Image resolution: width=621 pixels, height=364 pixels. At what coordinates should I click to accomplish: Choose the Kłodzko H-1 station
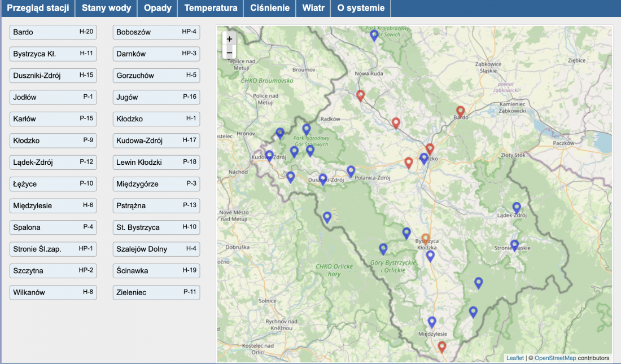click(156, 119)
